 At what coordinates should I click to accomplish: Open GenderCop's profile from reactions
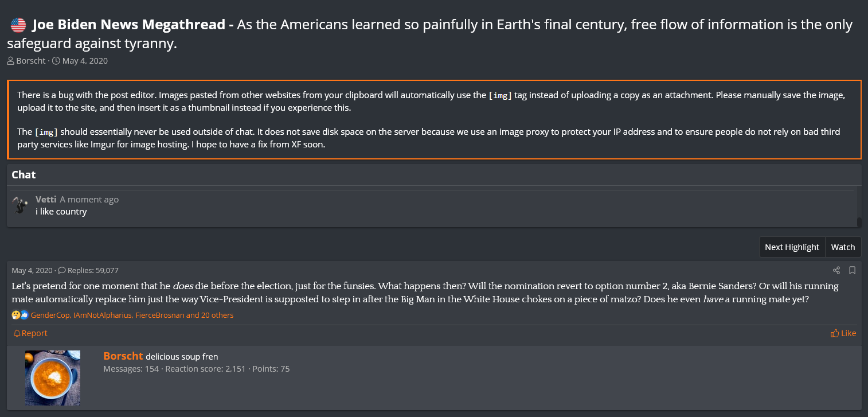50,315
